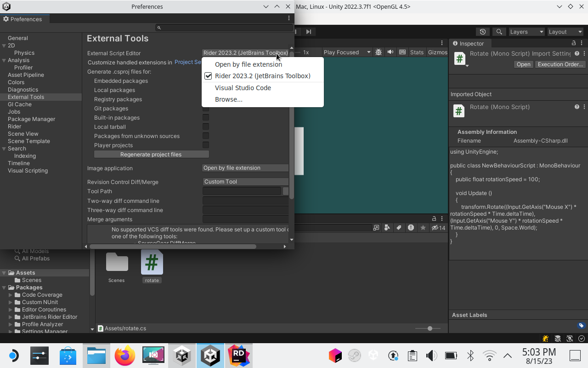This screenshot has height=368, width=588.
Task: Open the Discover store from taskbar
Action: coord(68,356)
